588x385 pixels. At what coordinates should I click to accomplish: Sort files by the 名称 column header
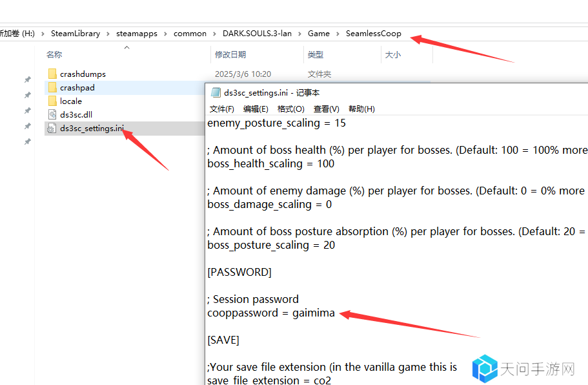[54, 55]
